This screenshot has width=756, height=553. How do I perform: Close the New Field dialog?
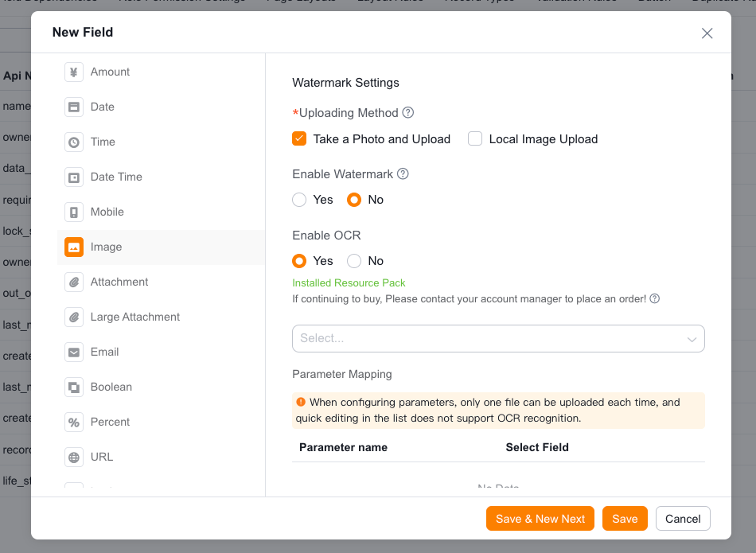(707, 33)
